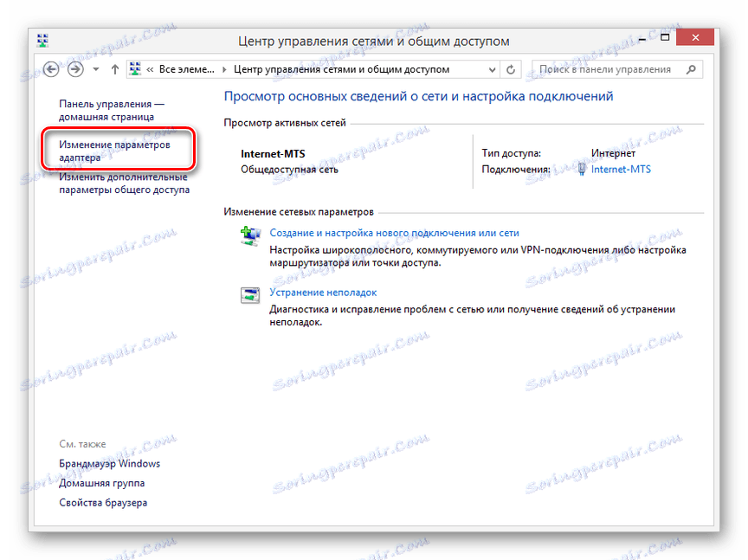Minimize the network center window

(x=642, y=38)
